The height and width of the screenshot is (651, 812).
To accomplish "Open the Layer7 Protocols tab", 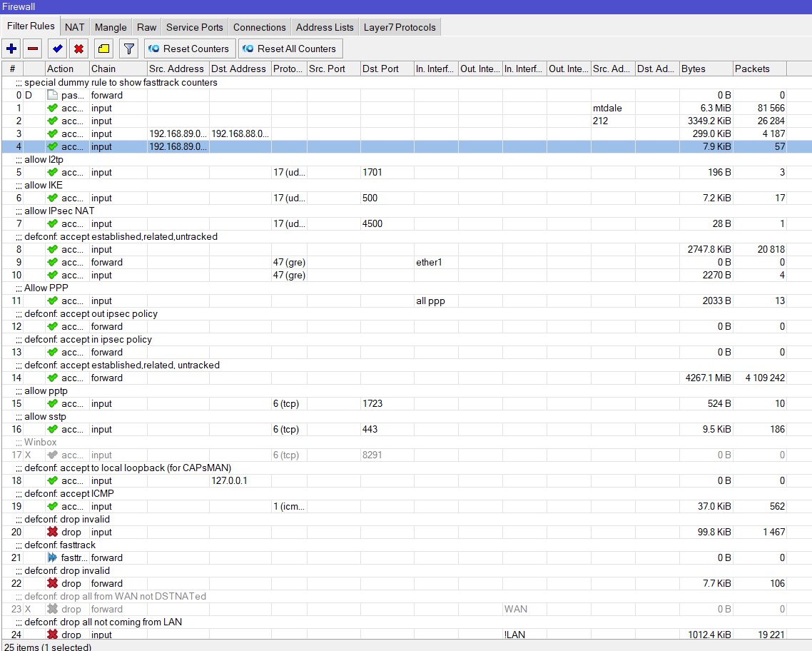I will (x=400, y=27).
